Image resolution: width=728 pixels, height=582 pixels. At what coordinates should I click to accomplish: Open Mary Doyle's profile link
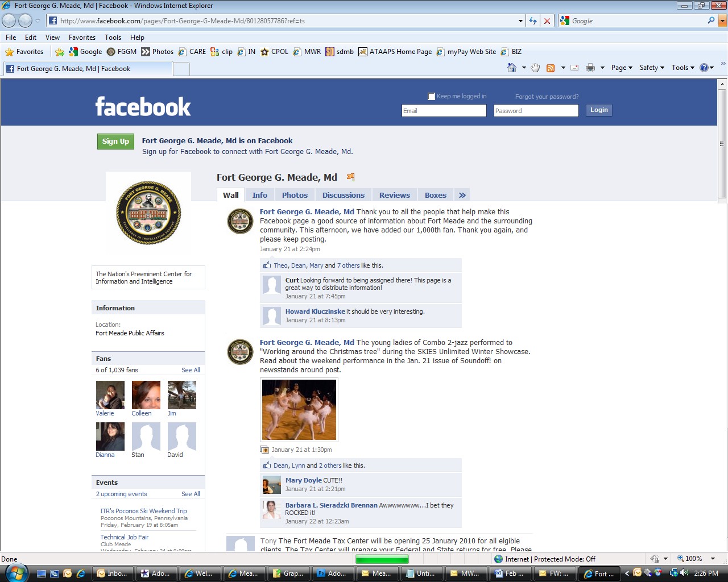click(304, 480)
